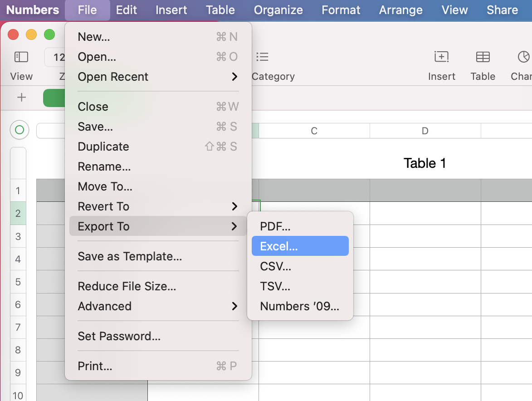Click the Insert toolbar icon

pyautogui.click(x=441, y=57)
